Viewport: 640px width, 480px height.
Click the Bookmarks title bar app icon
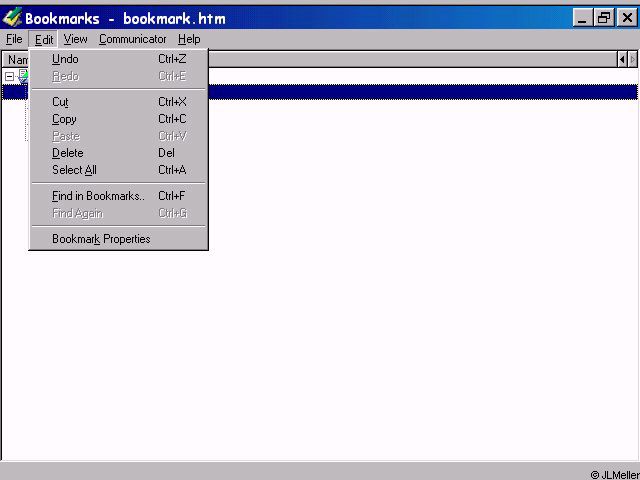pyautogui.click(x=12, y=17)
